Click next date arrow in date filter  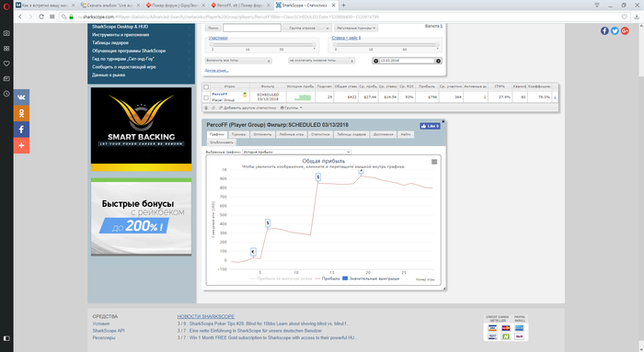[x=438, y=61]
